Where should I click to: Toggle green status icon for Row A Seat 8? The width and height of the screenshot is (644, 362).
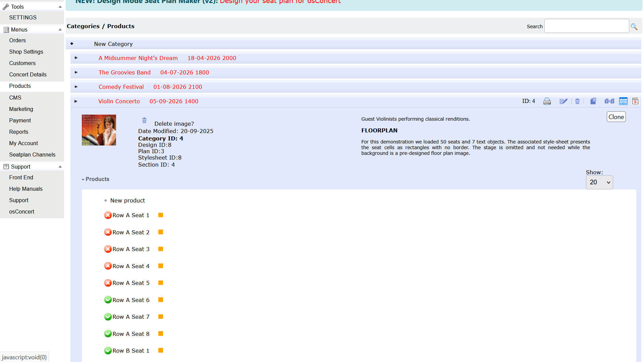(x=108, y=334)
